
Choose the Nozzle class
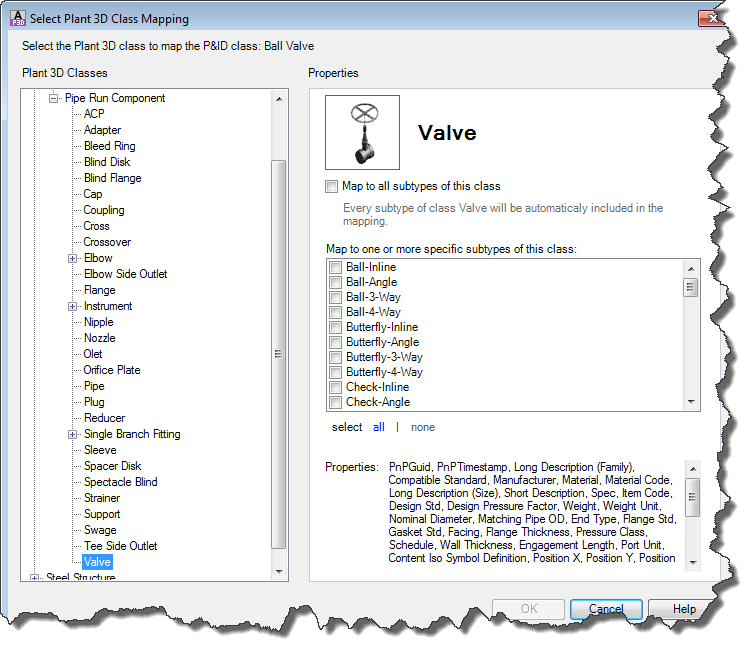[100, 338]
